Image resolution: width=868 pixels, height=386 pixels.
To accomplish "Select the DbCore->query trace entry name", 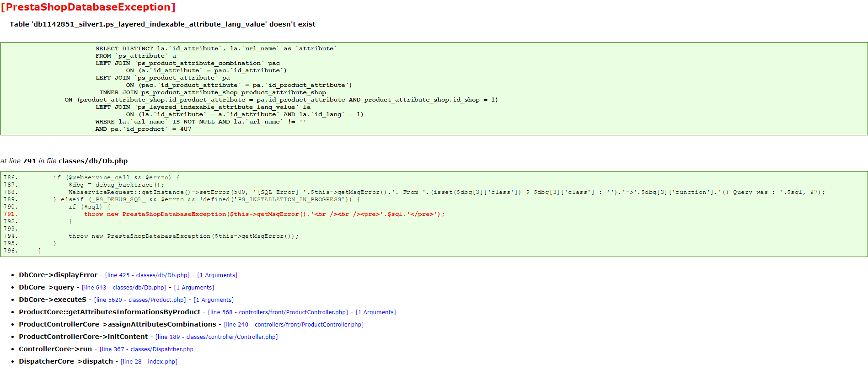I will coord(46,287).
